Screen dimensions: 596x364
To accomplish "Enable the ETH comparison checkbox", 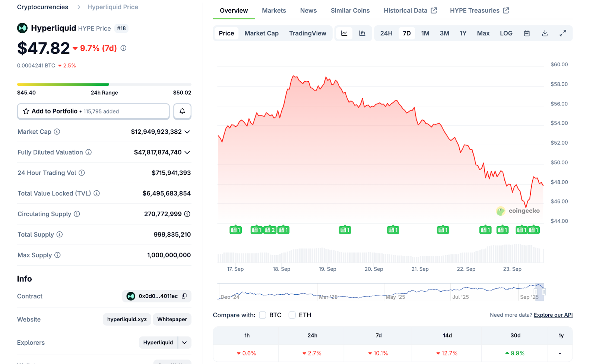I will 292,315.
